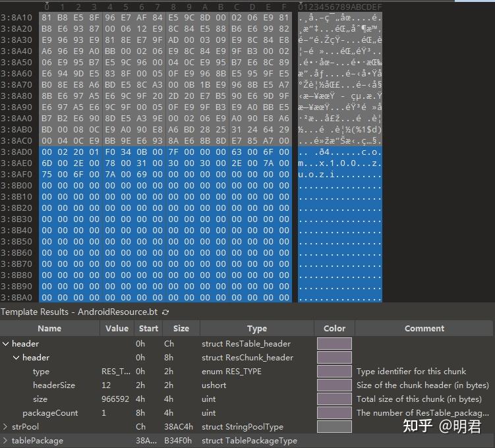This screenshot has width=495, height=448.
Task: Click 'struct TablePackageType' type cell
Action: [x=249, y=441]
